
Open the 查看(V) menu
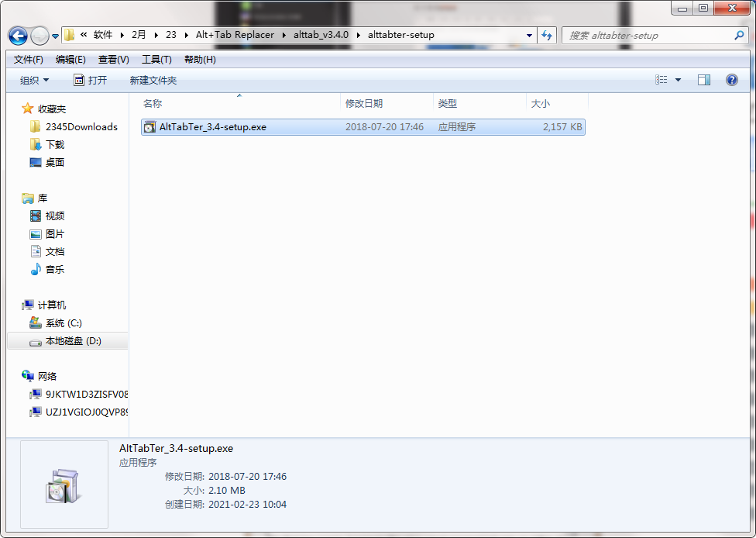coord(114,60)
